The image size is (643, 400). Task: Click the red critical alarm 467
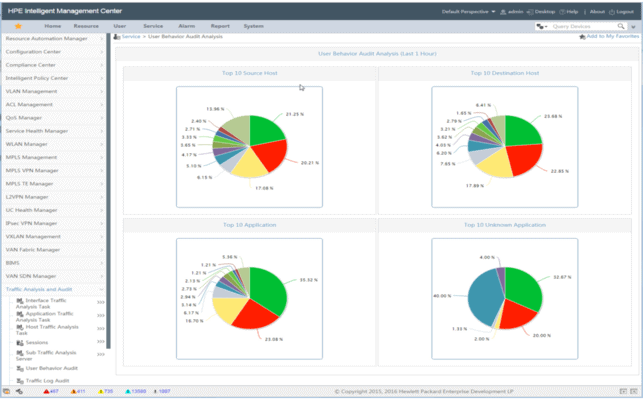pos(51,391)
